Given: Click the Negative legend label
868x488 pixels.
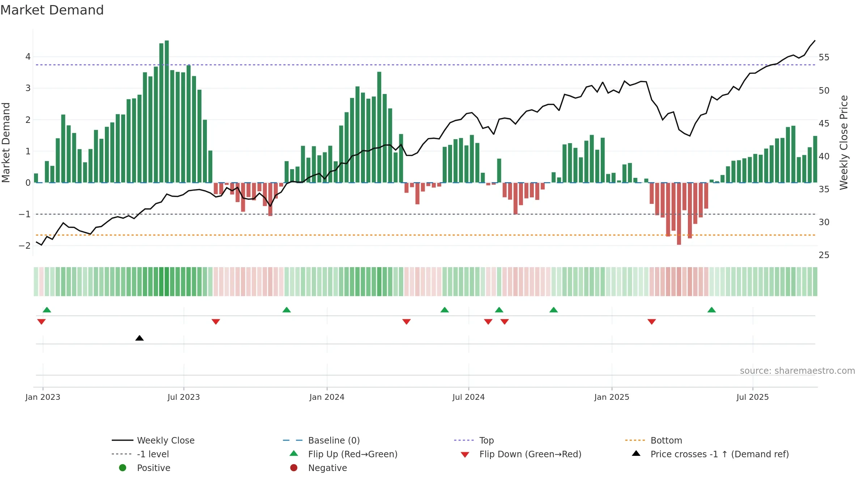Looking at the screenshot, I should [x=328, y=468].
